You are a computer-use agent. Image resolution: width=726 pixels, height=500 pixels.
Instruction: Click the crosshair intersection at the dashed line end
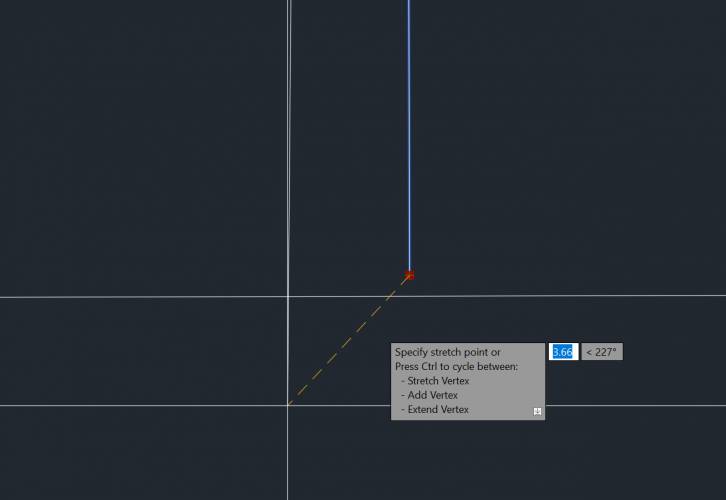(288, 405)
